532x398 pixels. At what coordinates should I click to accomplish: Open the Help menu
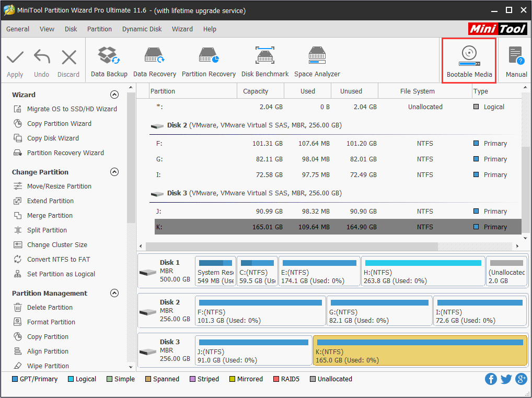point(210,29)
